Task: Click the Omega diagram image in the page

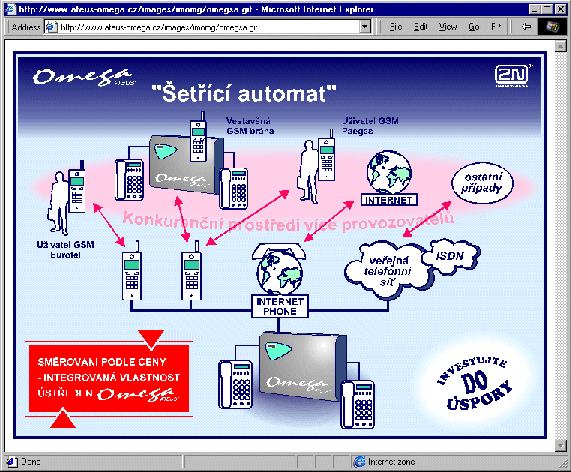Action: coord(280,245)
